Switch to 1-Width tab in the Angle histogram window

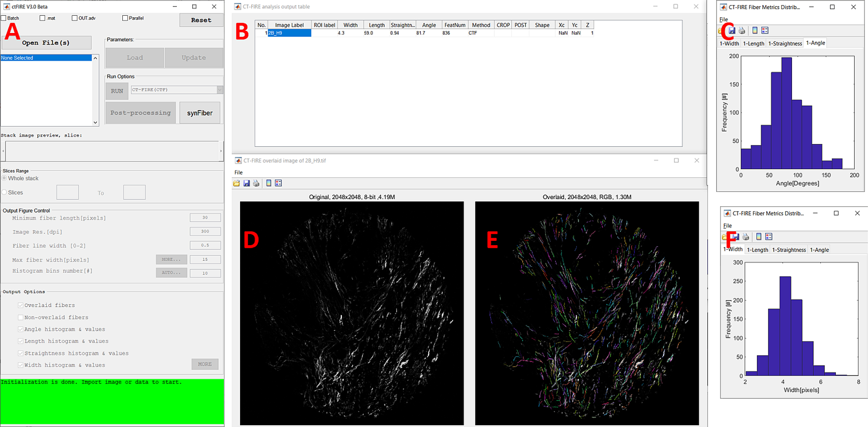(729, 43)
